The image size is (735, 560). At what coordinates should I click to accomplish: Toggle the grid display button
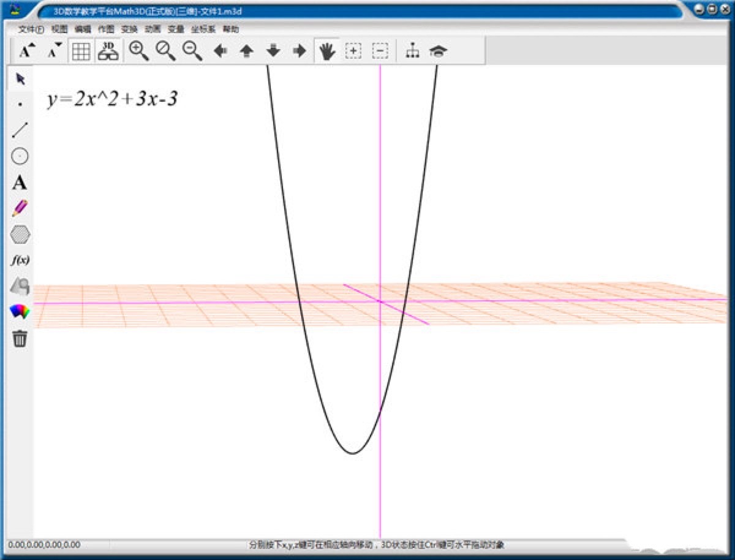81,51
